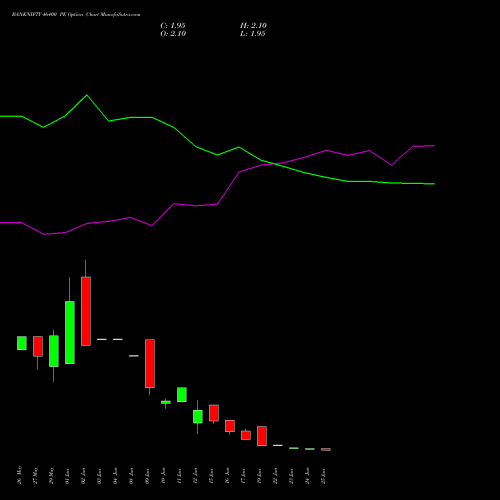Click the BANKNIFTY PE Options chart title
The image size is (500, 500).
point(76,15)
